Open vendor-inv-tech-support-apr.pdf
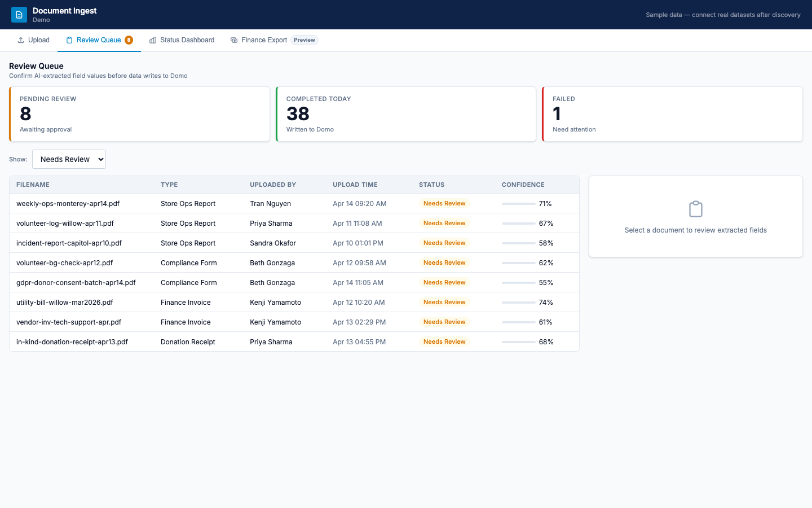Image resolution: width=812 pixels, height=508 pixels. 294,322
